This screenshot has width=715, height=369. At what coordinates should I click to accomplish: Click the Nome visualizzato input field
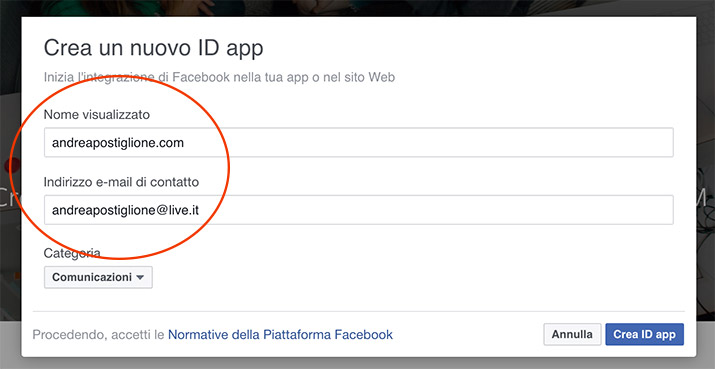(x=358, y=143)
